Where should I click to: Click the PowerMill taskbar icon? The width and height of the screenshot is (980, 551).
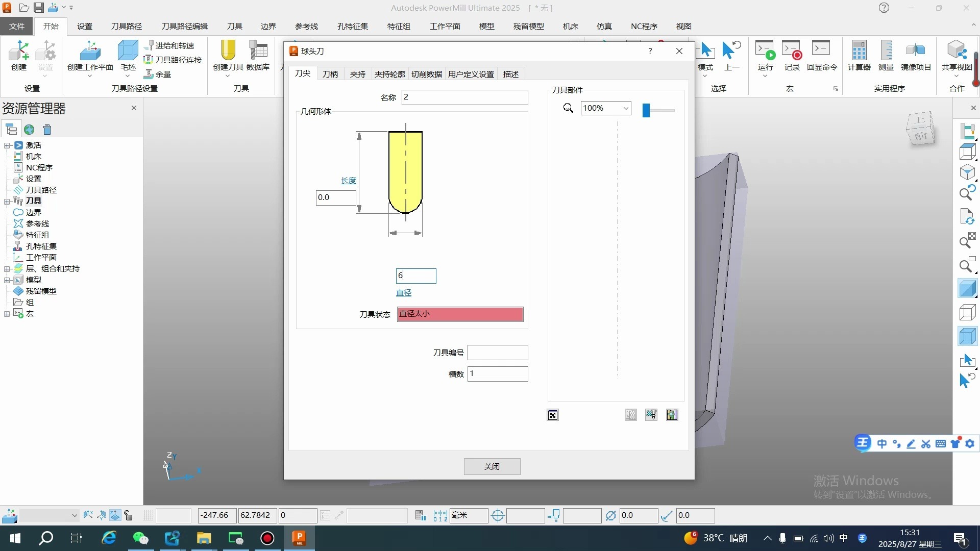pos(299,538)
